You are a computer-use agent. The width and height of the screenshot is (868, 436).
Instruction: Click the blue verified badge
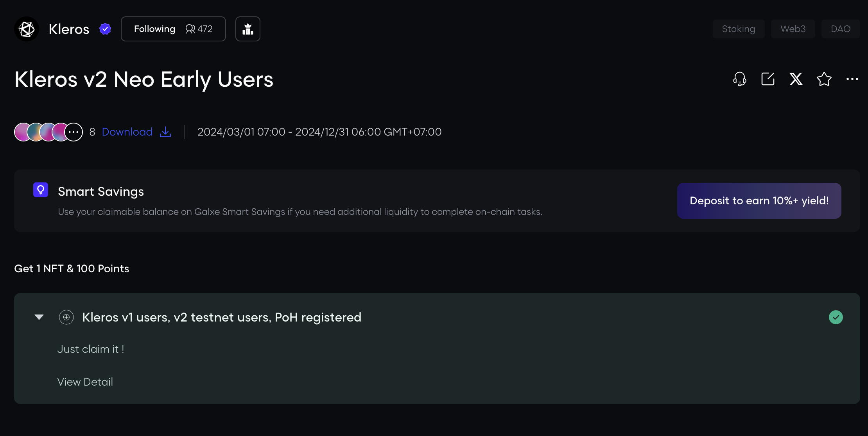(105, 29)
